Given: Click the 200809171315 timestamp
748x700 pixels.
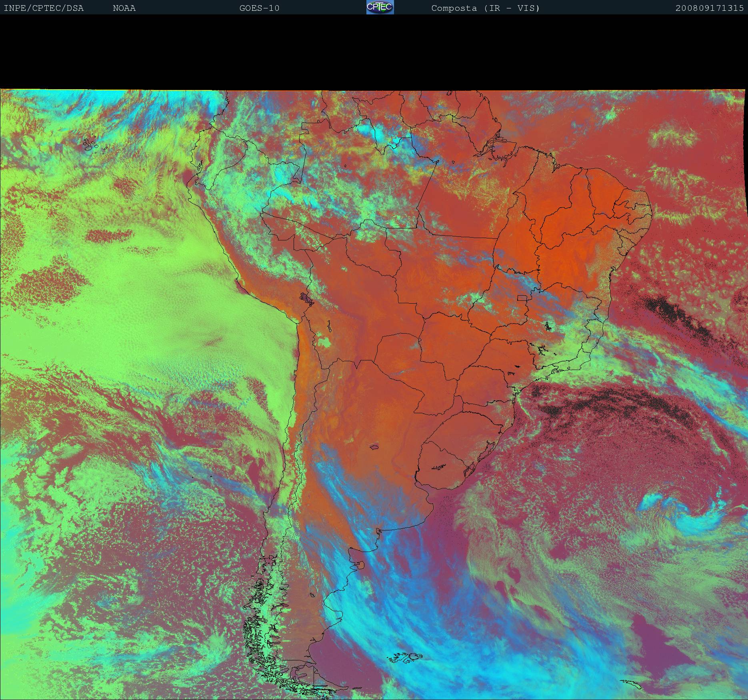Looking at the screenshot, I should coord(709,8).
